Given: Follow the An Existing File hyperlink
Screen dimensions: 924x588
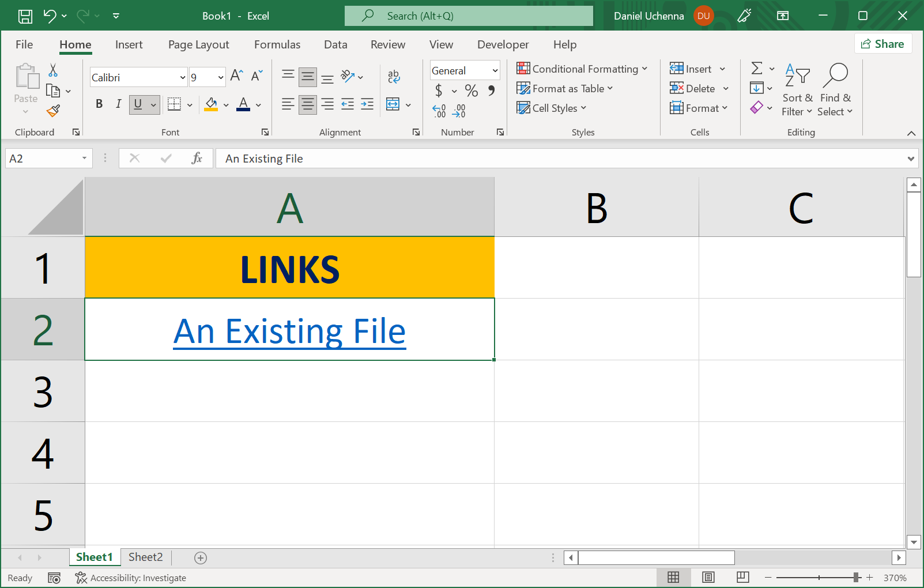Looking at the screenshot, I should point(289,330).
